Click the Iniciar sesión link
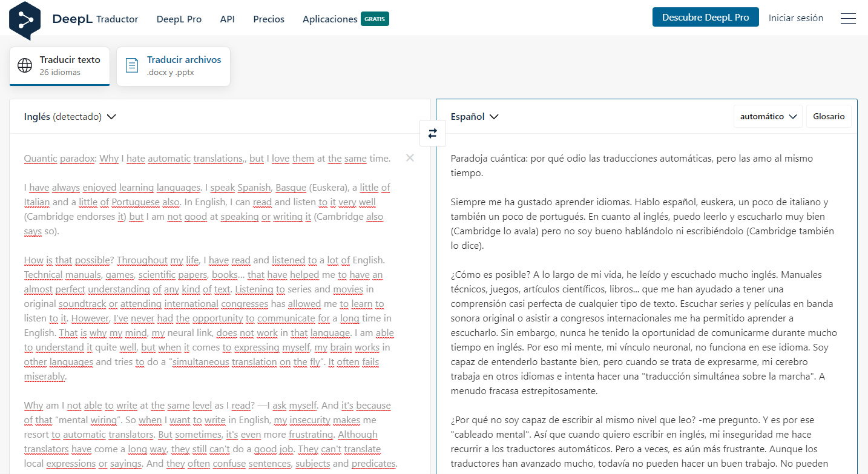Image resolution: width=868 pixels, height=474 pixels. pos(796,18)
